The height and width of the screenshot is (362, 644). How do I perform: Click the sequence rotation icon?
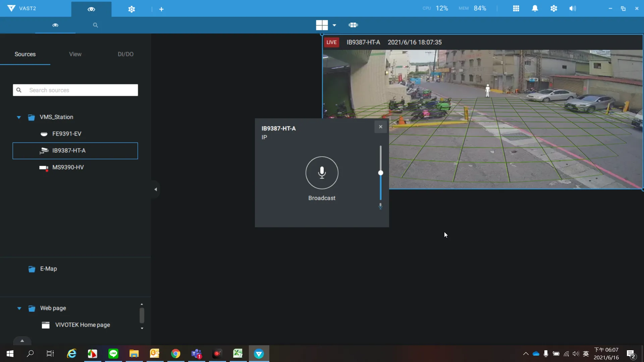[x=353, y=25]
